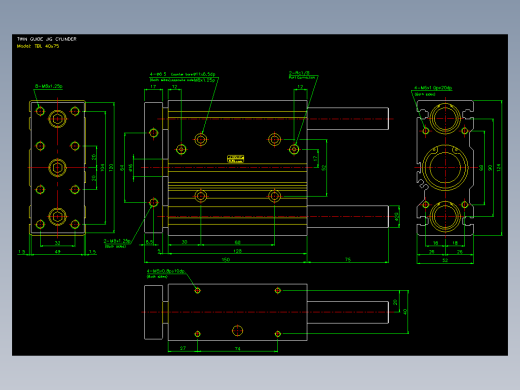Select the center hex bolt in the left end view
Image resolution: width=520 pixels, height=390 pixels.
point(57,167)
